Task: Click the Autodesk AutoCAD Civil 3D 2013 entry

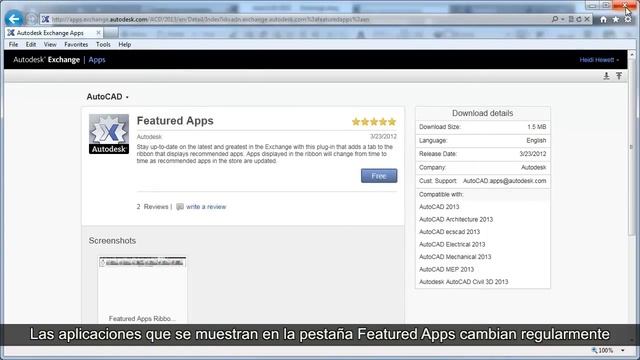Action: click(464, 282)
